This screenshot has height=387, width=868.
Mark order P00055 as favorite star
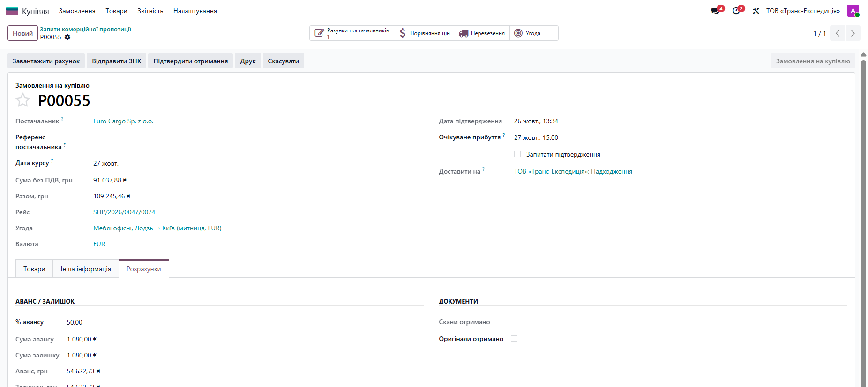[x=22, y=100]
